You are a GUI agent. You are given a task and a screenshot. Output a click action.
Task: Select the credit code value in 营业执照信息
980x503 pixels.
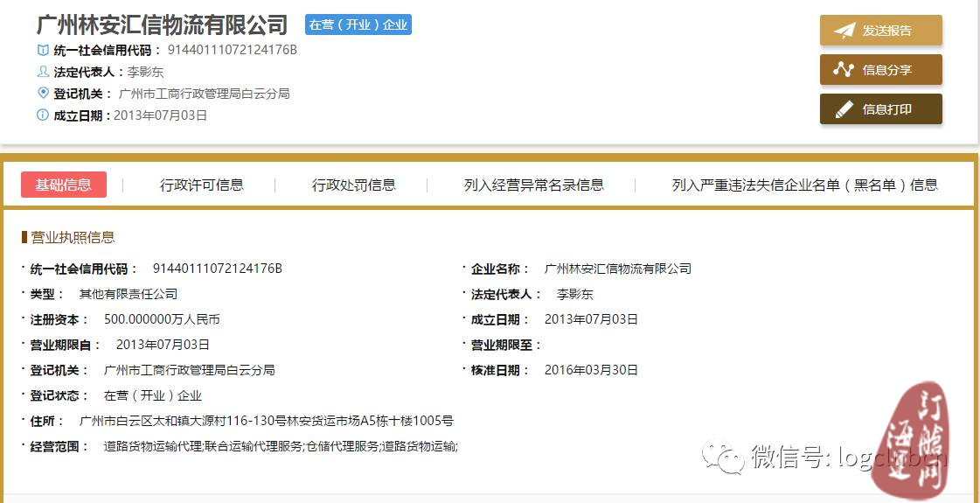pos(218,269)
